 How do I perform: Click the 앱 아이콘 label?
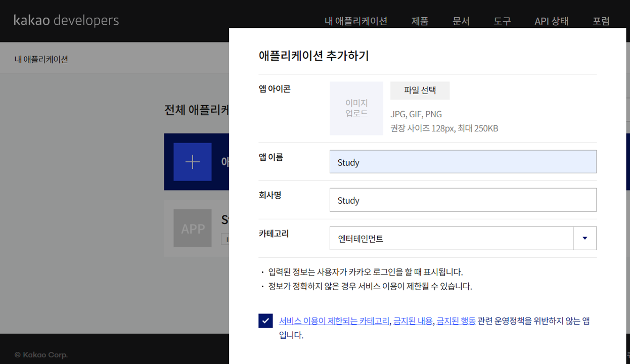tap(275, 89)
